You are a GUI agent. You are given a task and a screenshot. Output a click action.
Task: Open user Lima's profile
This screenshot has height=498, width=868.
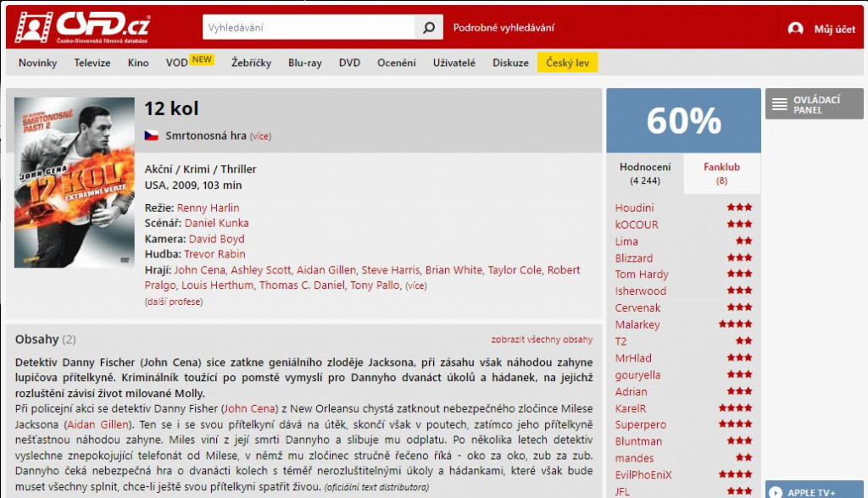tap(626, 241)
